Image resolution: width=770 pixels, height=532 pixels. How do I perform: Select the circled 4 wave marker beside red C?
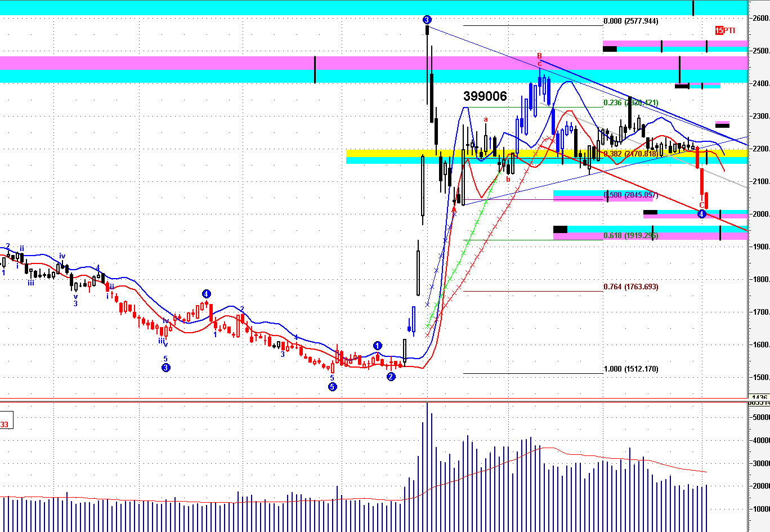[702, 214]
